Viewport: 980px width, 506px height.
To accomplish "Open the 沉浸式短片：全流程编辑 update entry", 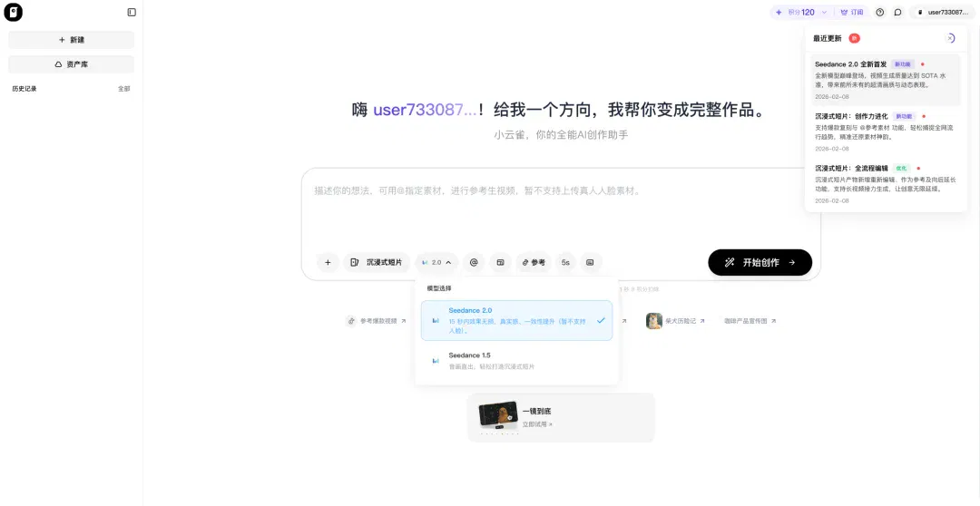I will 886,184.
